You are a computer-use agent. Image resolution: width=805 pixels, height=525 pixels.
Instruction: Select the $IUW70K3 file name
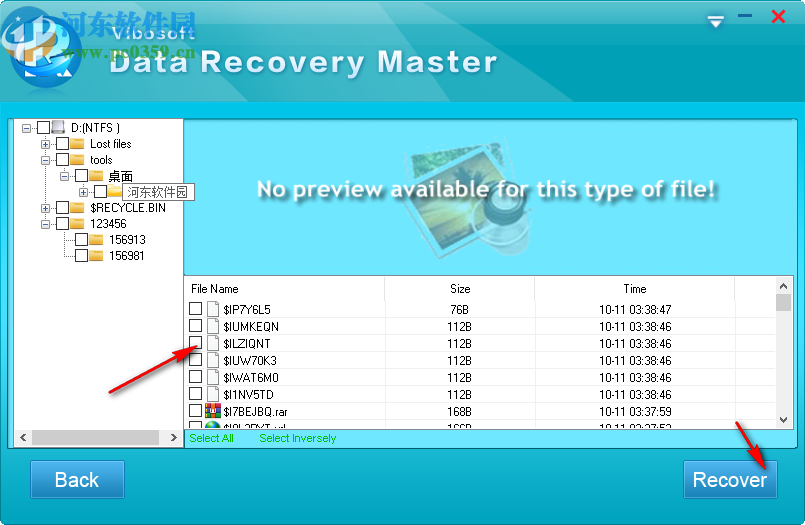(250, 360)
